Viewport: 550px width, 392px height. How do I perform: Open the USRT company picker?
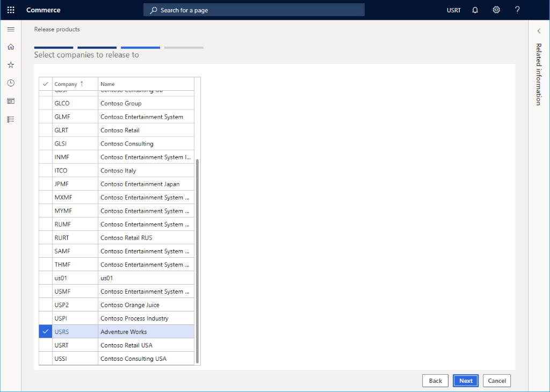point(453,10)
